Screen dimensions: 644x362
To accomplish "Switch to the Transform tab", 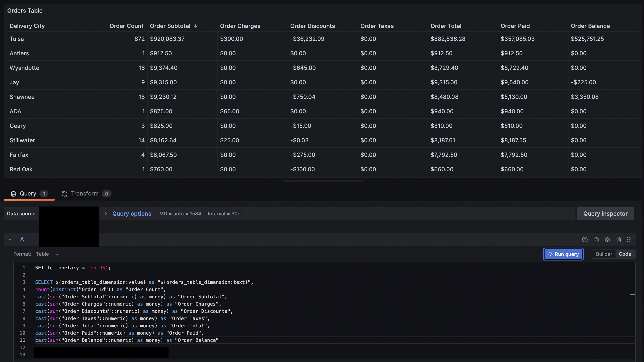I will click(x=85, y=193).
